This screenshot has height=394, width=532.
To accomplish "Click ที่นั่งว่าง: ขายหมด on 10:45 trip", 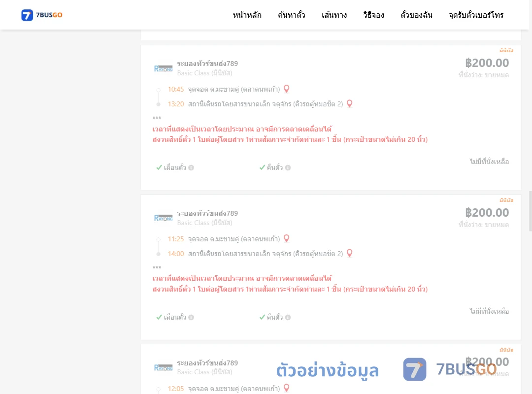I will point(484,75).
